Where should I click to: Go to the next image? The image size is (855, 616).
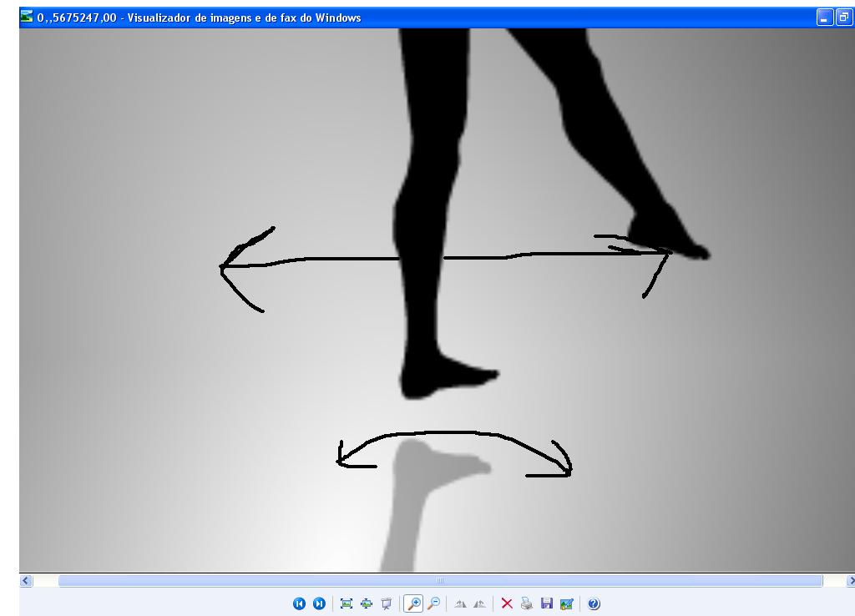point(319,603)
